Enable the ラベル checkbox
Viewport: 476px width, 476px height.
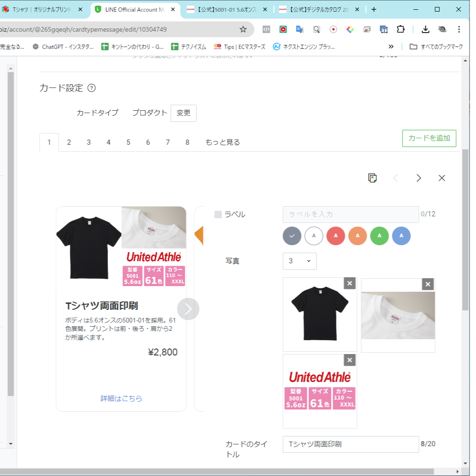pos(218,215)
